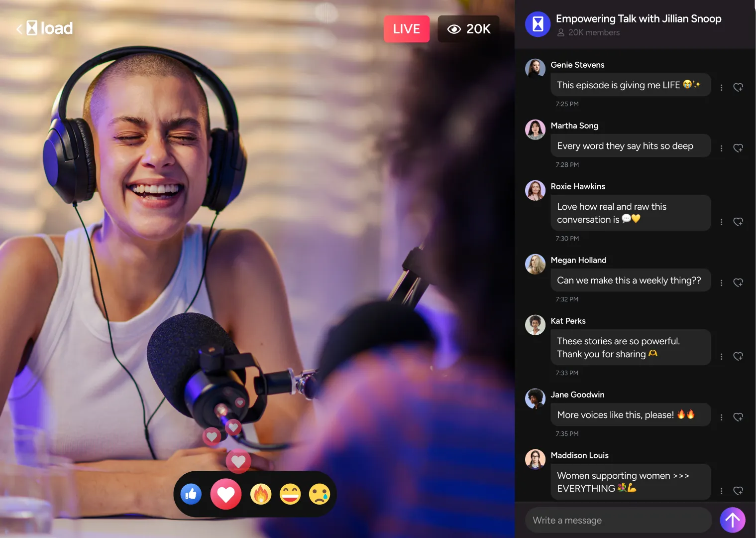Select message 'Every word they say hits so deep'
The width and height of the screenshot is (756, 538).
[631, 145]
